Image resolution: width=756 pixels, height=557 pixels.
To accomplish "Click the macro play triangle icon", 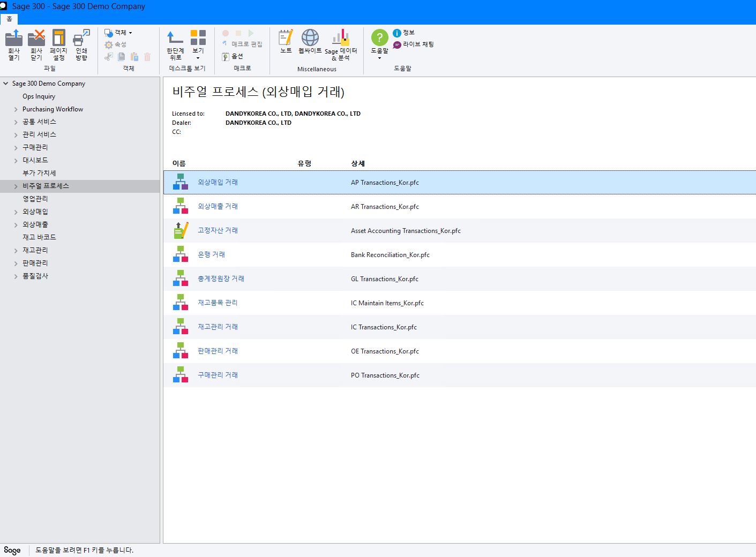I will coord(251,33).
